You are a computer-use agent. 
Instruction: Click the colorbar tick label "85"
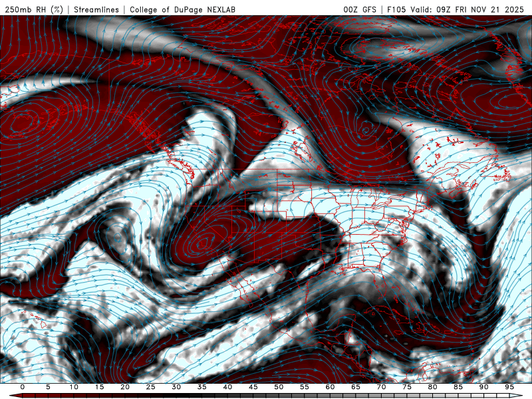(x=458, y=387)
